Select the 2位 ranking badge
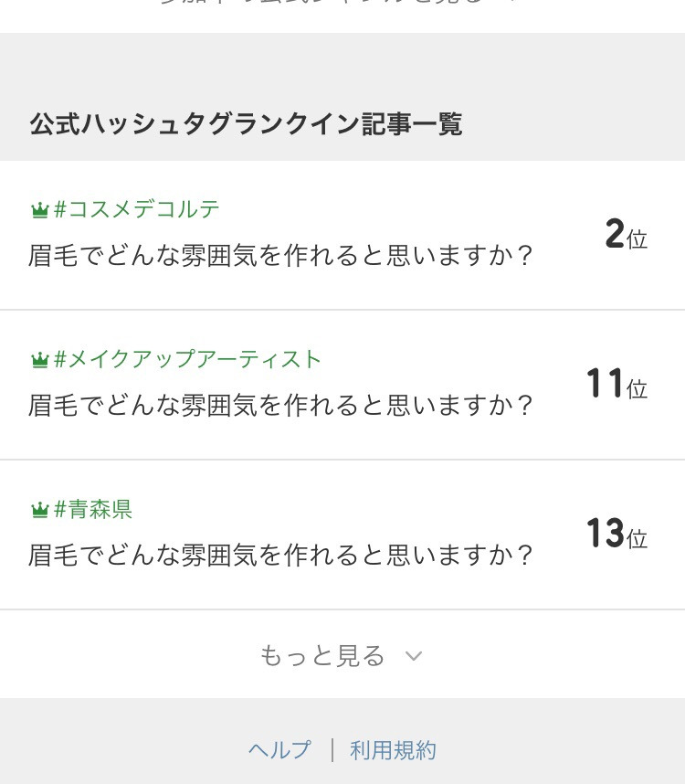685x784 pixels. pyautogui.click(x=626, y=234)
